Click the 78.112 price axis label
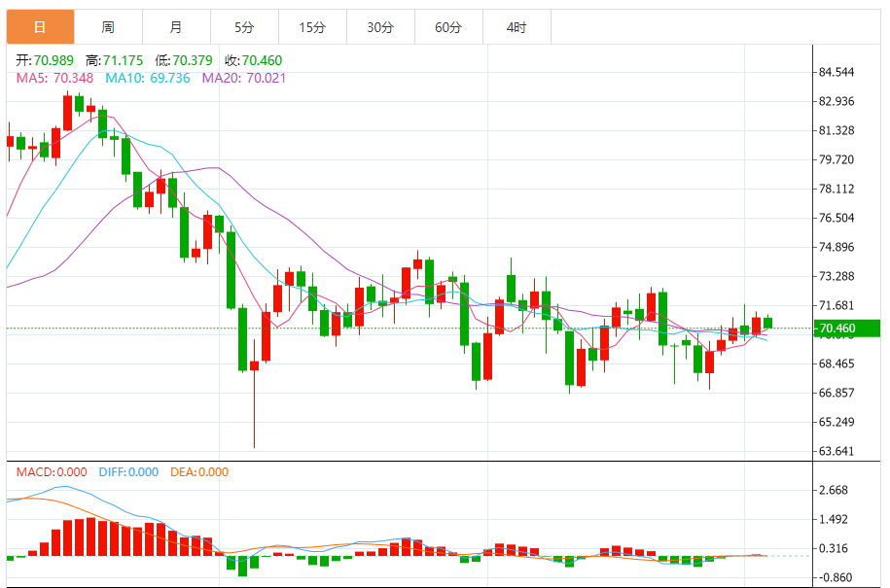 837,189
